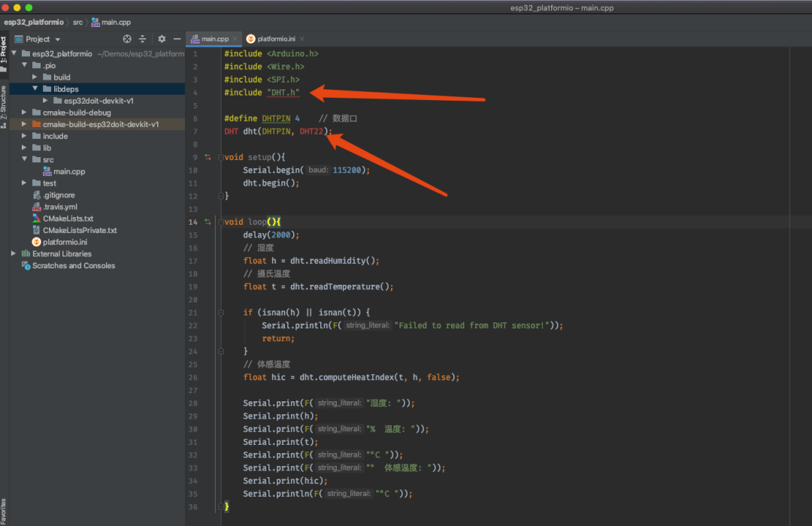The image size is (812, 526).
Task: Fold the setup function at line 9
Action: (x=220, y=158)
